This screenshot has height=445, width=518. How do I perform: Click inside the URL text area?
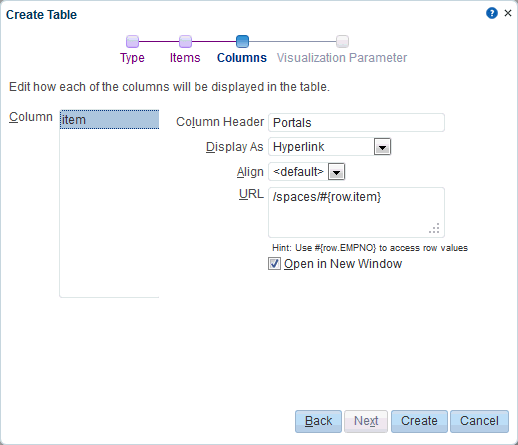pos(356,212)
